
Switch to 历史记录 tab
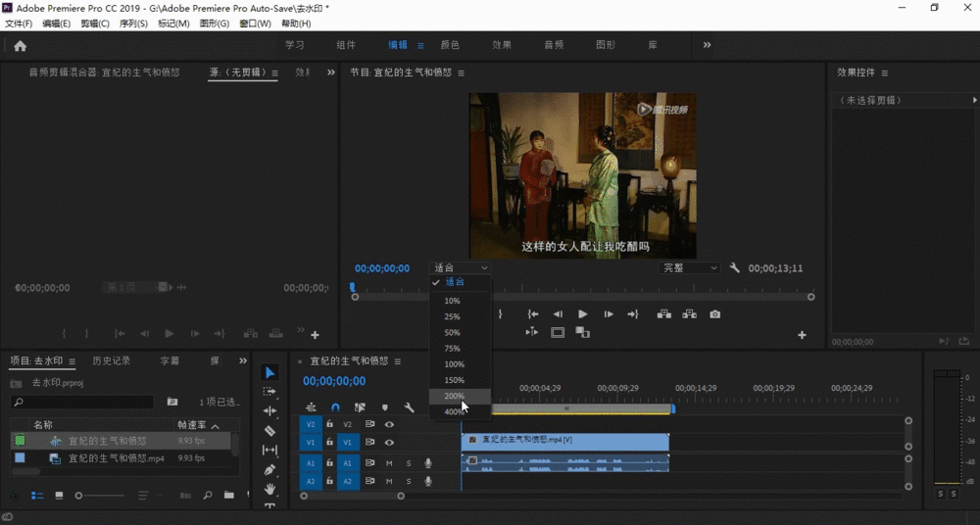[112, 360]
